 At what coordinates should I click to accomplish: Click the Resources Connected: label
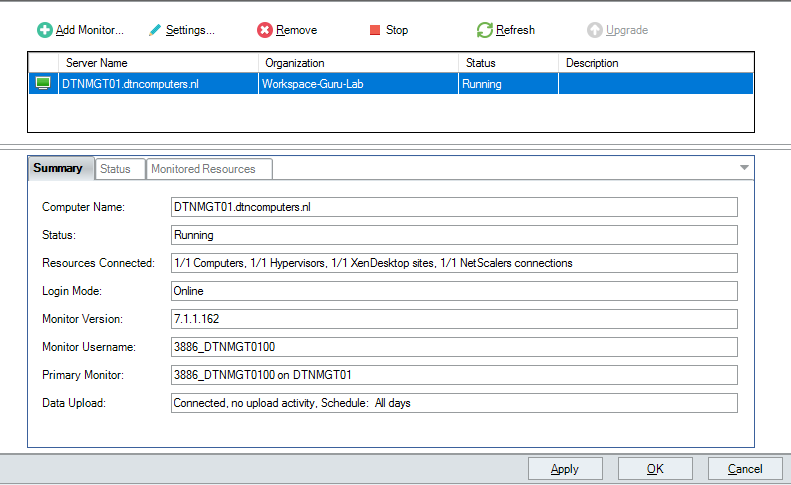[x=98, y=263]
